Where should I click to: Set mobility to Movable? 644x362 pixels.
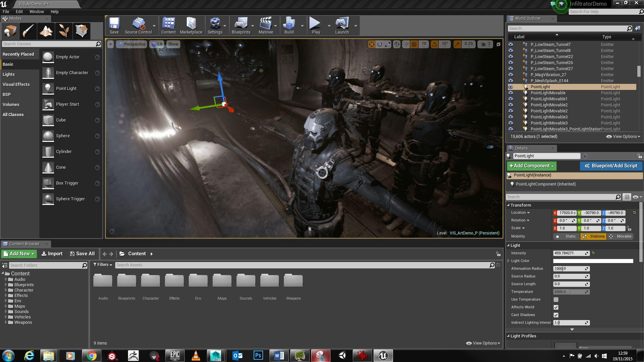point(620,237)
